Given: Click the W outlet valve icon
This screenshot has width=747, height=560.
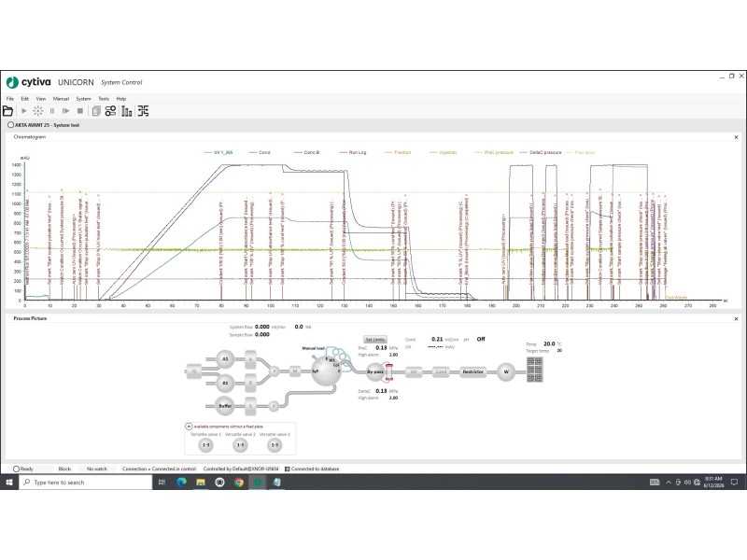Looking at the screenshot, I should coord(506,371).
